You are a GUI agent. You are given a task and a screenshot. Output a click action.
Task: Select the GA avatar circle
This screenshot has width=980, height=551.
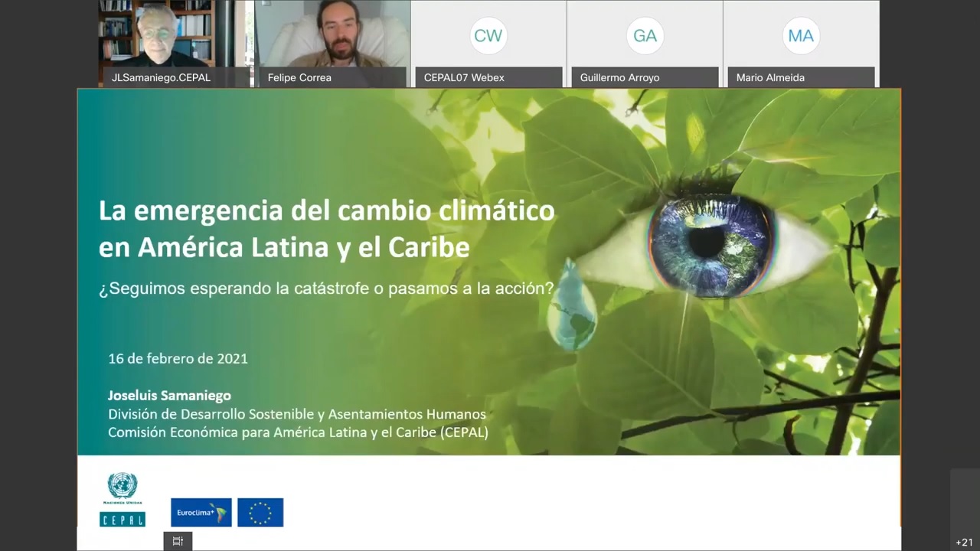click(x=645, y=35)
